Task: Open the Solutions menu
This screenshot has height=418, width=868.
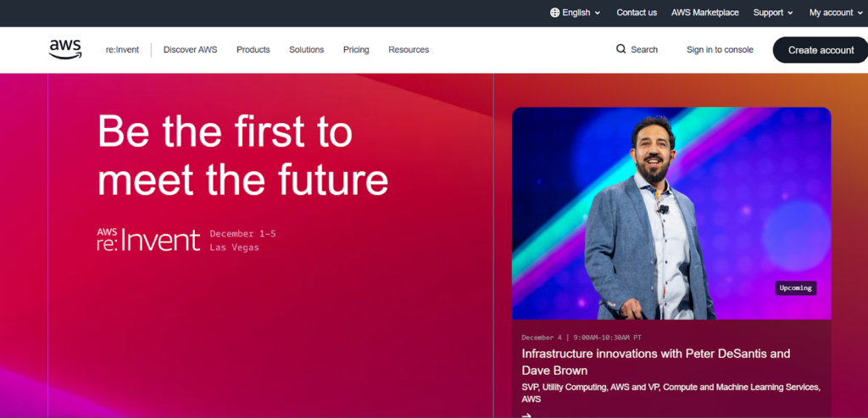Action: click(x=306, y=50)
